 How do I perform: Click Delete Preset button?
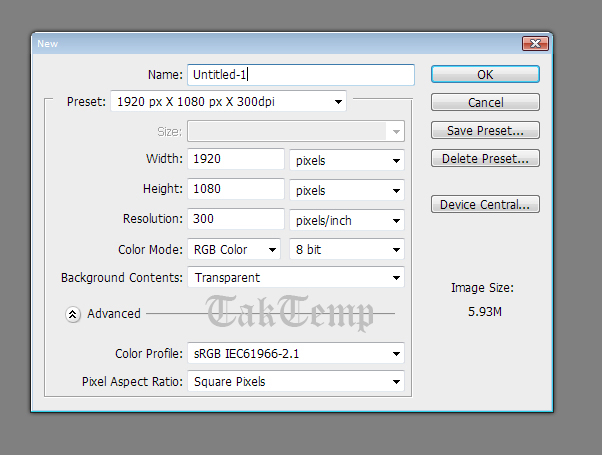[x=485, y=158]
